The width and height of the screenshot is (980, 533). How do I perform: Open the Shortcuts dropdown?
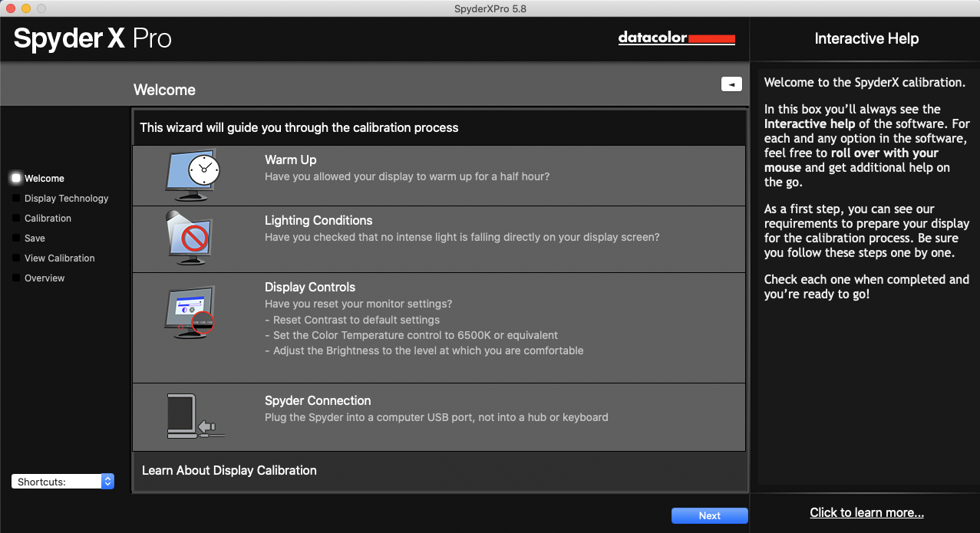pos(63,482)
